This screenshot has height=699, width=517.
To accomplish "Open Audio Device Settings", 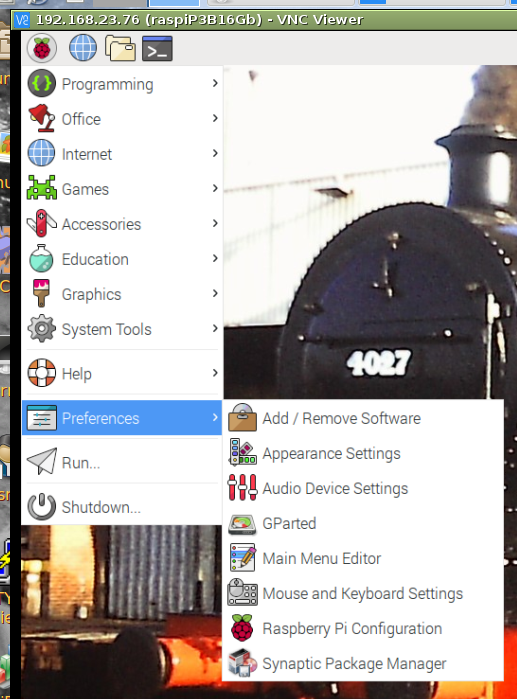I will pos(363,488).
